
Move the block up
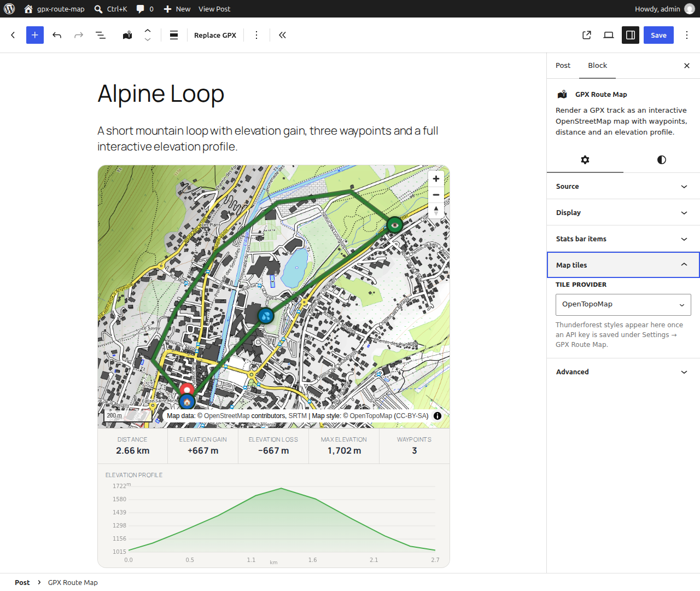click(x=148, y=31)
